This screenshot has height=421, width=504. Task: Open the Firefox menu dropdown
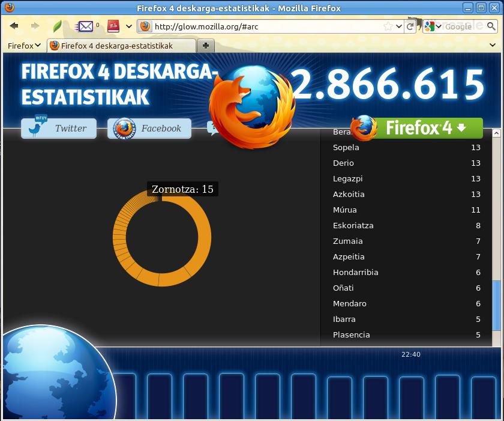24,46
